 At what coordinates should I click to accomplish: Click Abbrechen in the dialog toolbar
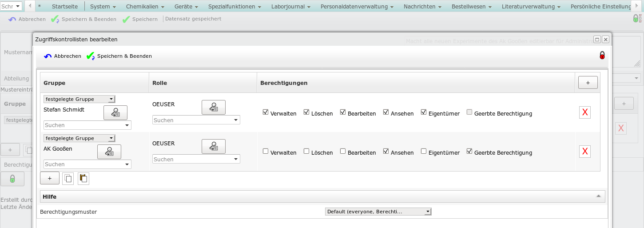pyautogui.click(x=63, y=56)
